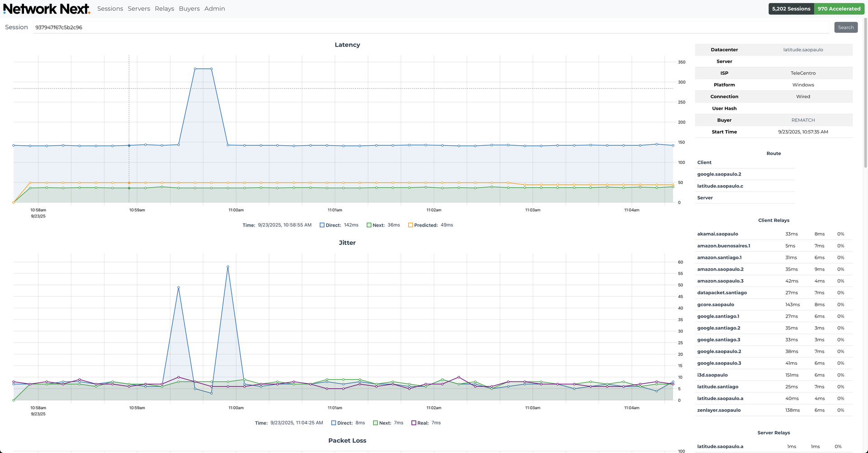Open akamai.saopaulo client relay

(x=717, y=234)
